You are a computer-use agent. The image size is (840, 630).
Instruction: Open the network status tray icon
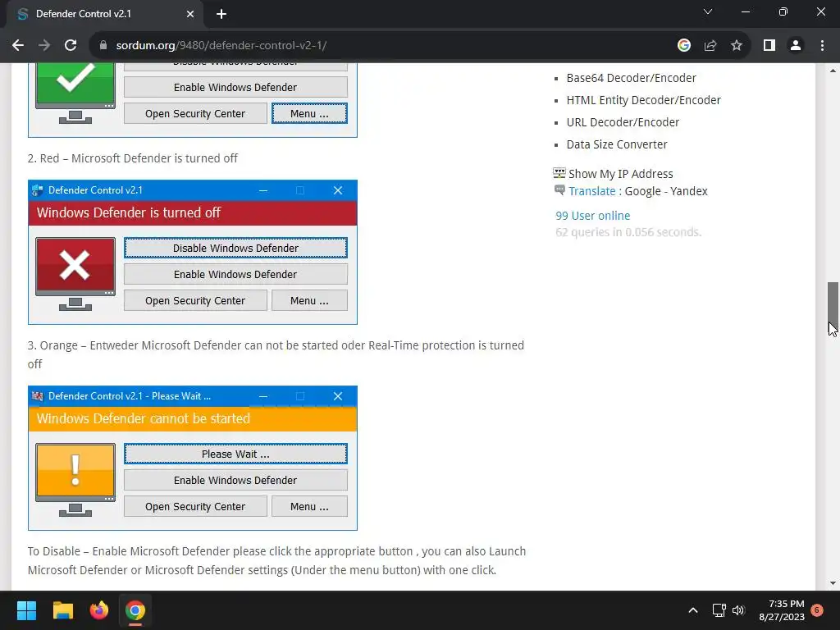[x=719, y=610]
